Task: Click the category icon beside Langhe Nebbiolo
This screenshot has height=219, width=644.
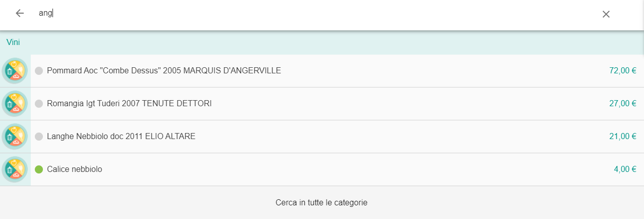Action: click(15, 137)
